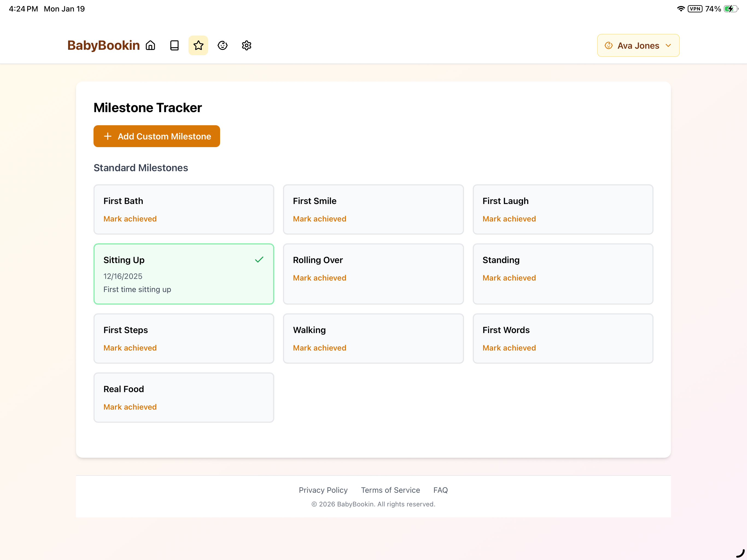Open the Privacy Policy link
Image resolution: width=747 pixels, height=560 pixels.
click(x=323, y=490)
